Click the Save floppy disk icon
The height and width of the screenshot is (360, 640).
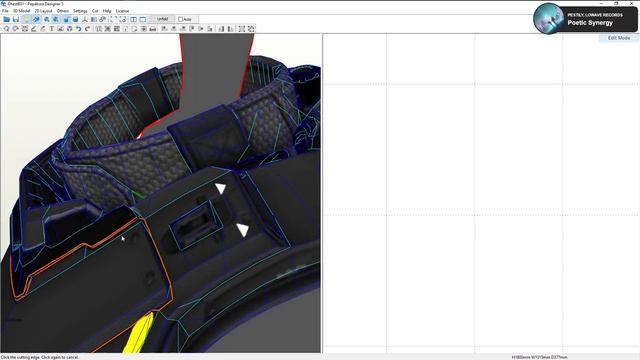16,19
